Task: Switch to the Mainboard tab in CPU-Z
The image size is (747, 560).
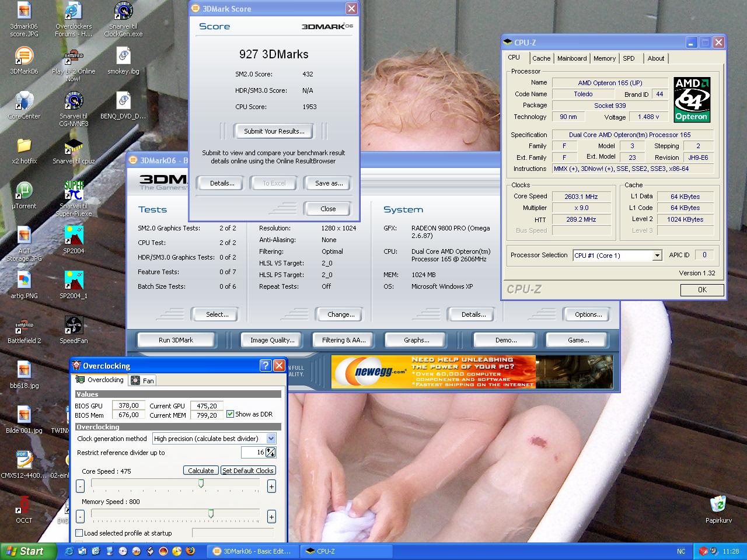Action: (x=572, y=58)
